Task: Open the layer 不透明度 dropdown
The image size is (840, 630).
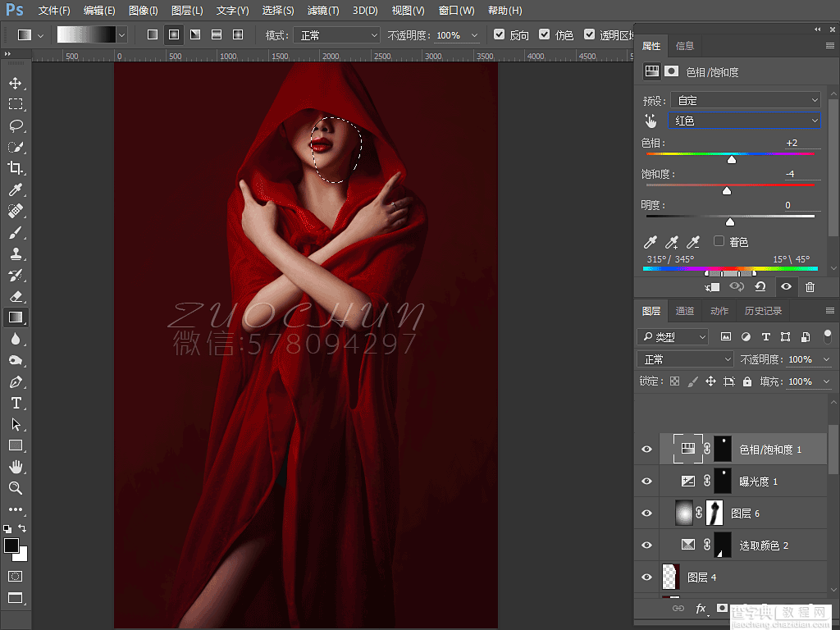Action: click(x=827, y=359)
